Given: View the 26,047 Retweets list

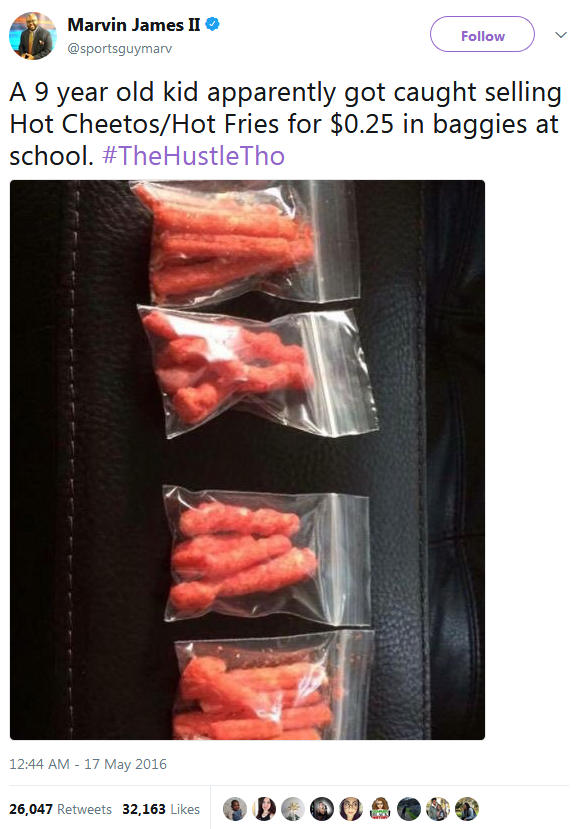Looking at the screenshot, I should point(60,809).
